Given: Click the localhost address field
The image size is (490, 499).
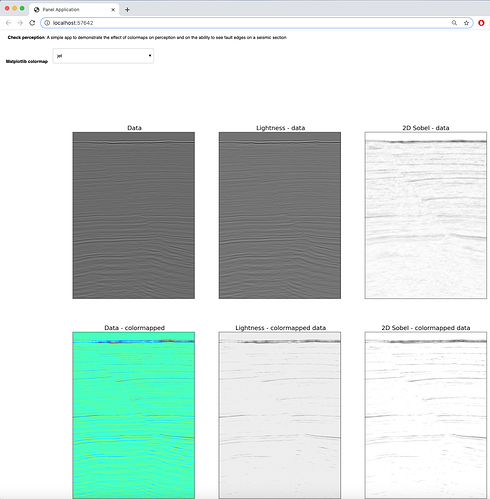Looking at the screenshot, I should click(x=247, y=23).
